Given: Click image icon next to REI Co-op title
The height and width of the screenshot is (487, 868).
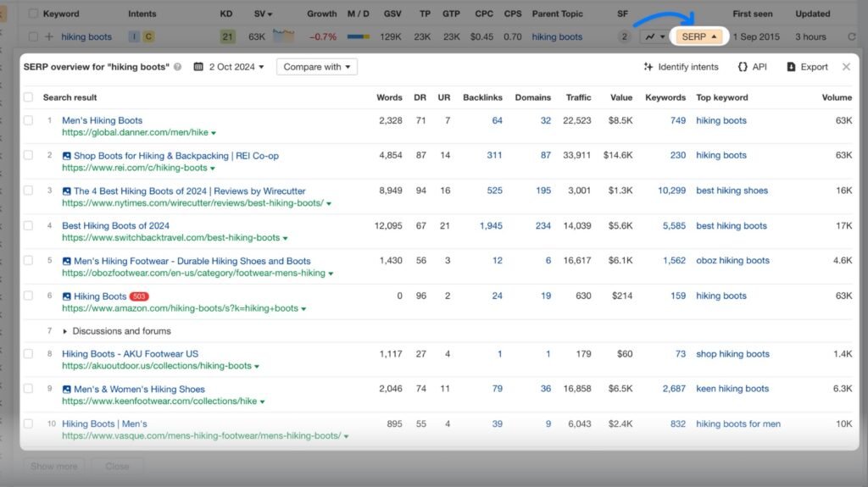Looking at the screenshot, I should [66, 156].
